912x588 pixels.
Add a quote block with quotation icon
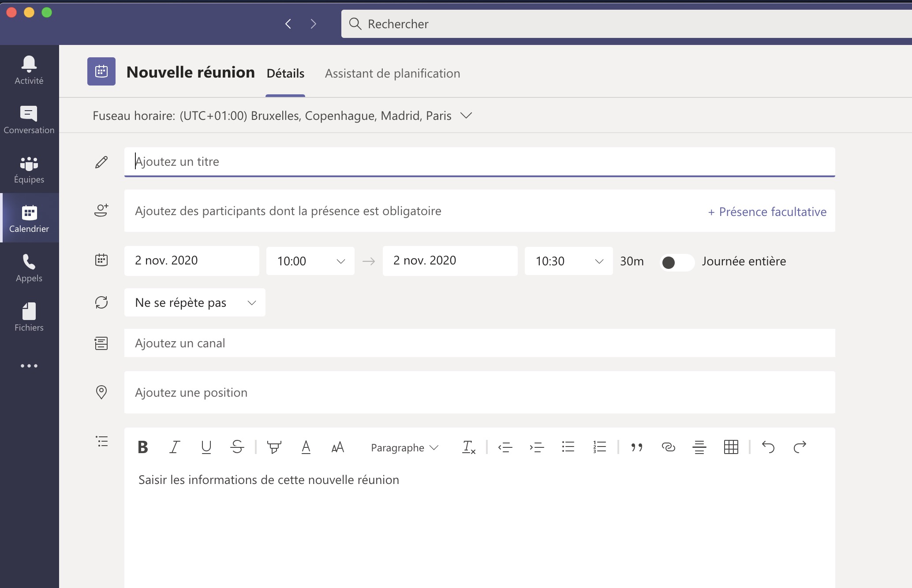(636, 447)
